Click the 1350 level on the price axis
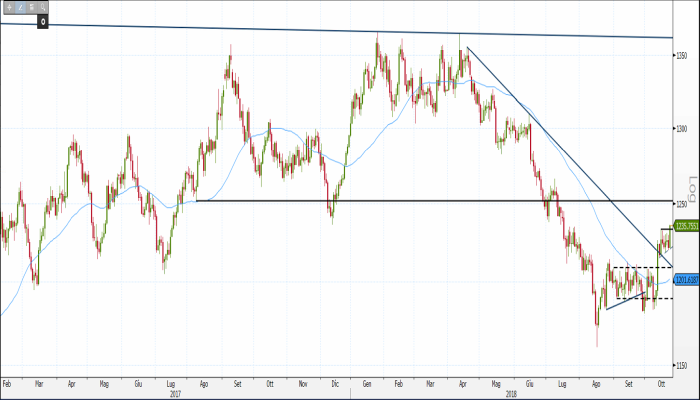The width and height of the screenshot is (700, 400). point(681,56)
